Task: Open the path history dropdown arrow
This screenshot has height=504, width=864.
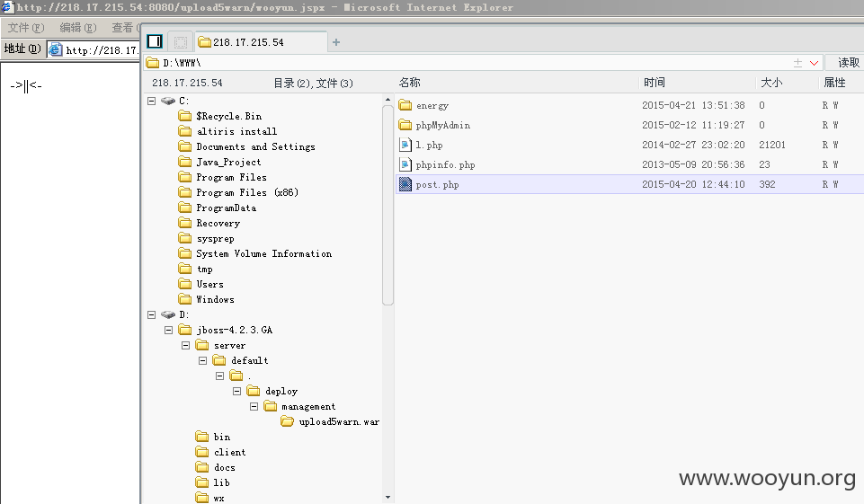Action: 814,63
